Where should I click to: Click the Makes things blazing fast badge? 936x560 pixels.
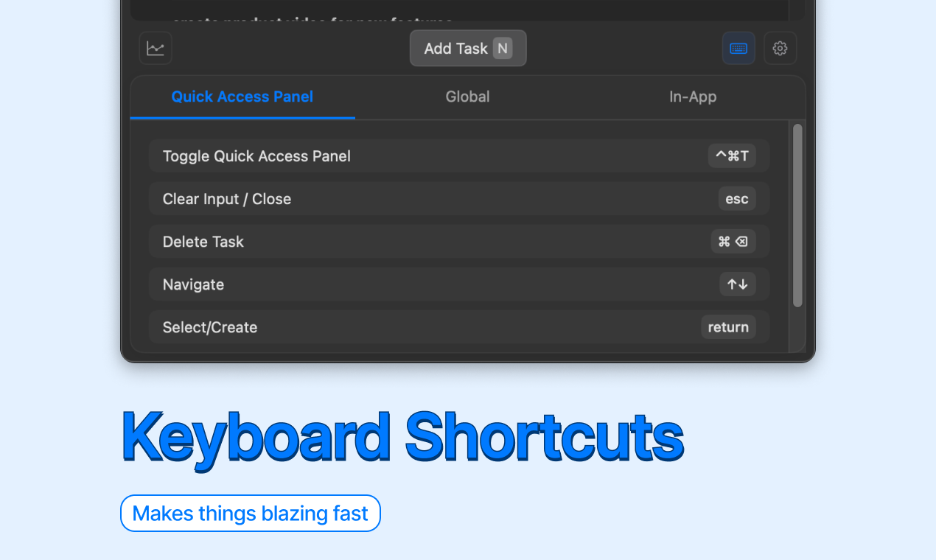click(251, 513)
